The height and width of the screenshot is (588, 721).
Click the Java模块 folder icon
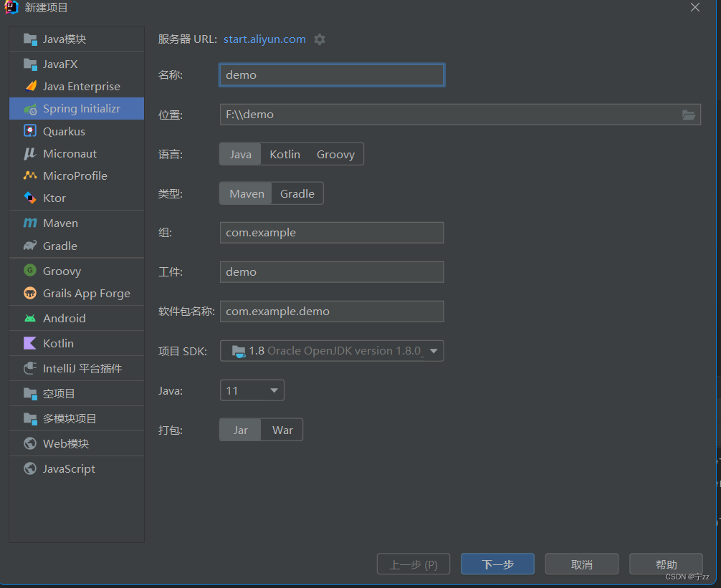tap(30, 39)
